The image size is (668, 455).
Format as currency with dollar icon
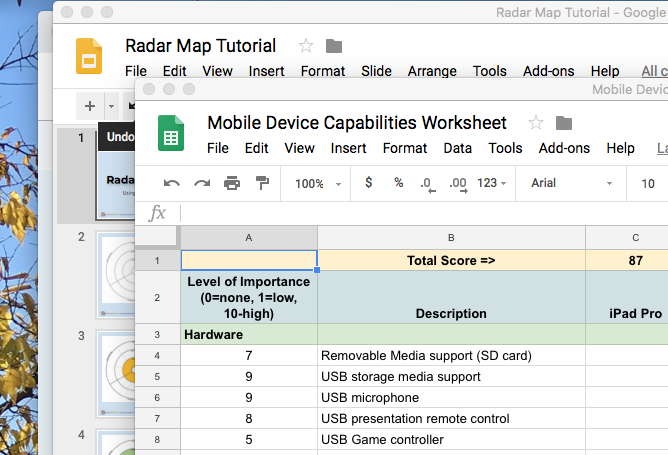pyautogui.click(x=369, y=183)
